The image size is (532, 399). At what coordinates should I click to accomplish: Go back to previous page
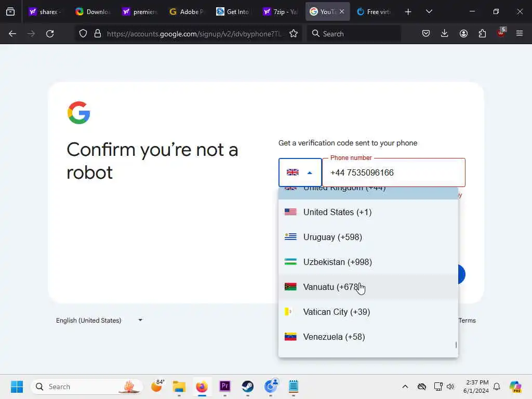tap(12, 34)
